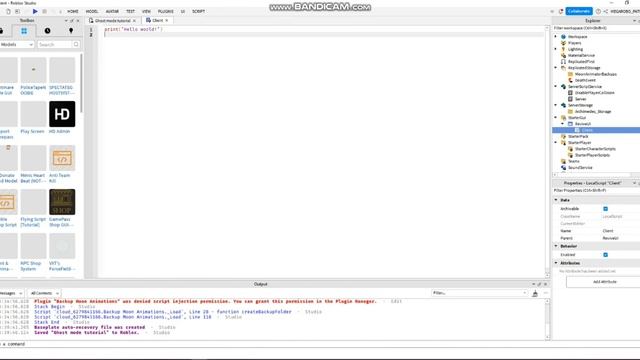Screen dimensions: 640x360
Task: Collapse the StarterGui tree node
Action: (x=556, y=118)
